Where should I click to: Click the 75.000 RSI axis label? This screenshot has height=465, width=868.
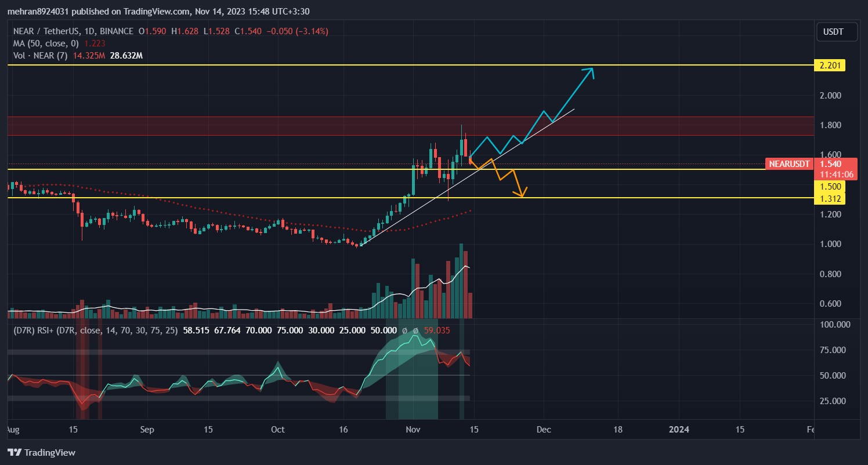click(833, 350)
